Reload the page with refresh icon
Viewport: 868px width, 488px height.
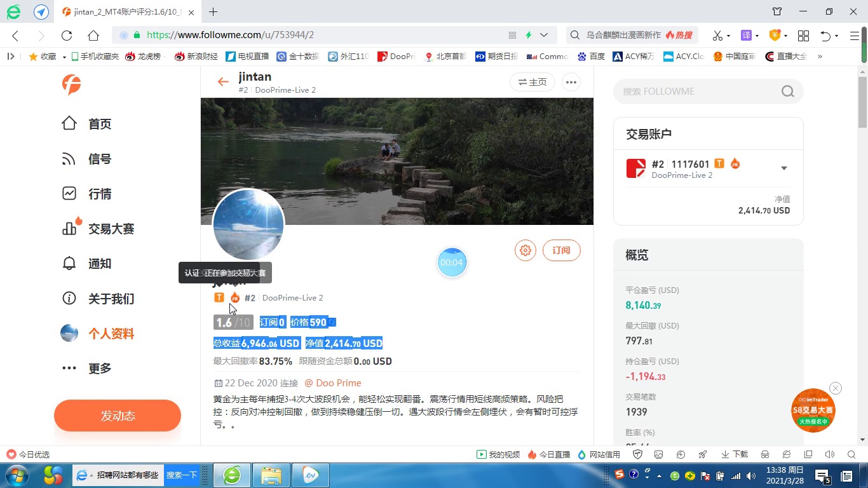coord(67,36)
